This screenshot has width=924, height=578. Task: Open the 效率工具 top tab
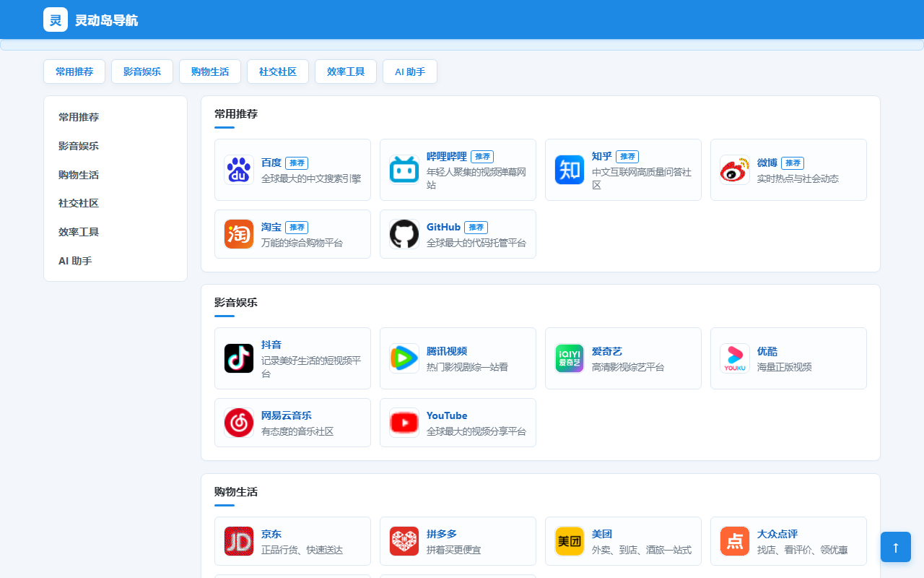pos(346,72)
